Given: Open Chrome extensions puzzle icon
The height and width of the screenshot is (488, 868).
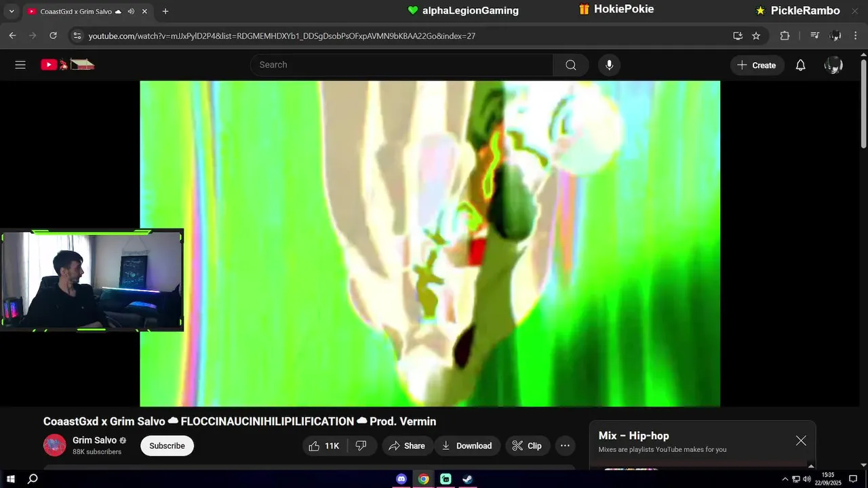Looking at the screenshot, I should pos(785,36).
